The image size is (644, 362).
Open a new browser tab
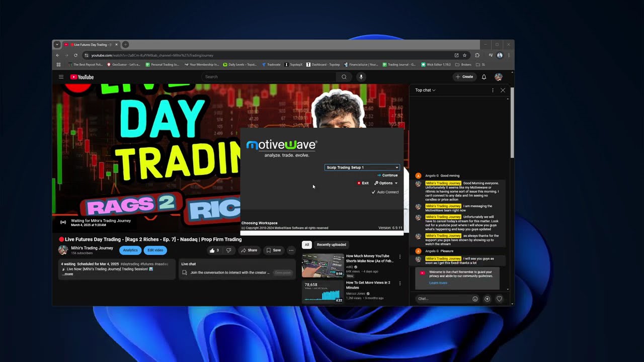[x=125, y=45]
